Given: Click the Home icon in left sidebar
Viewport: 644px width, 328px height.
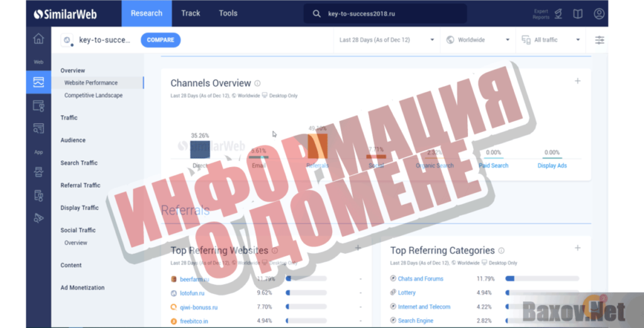Looking at the screenshot, I should pyautogui.click(x=38, y=39).
